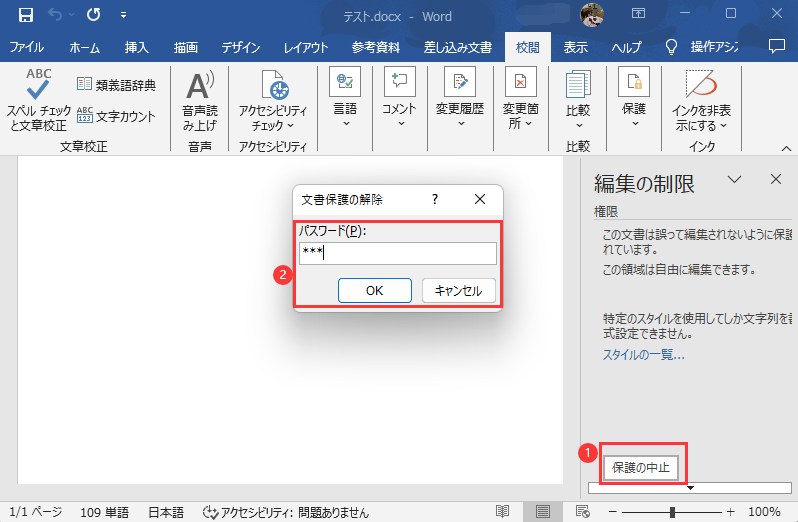Open the undo history dropdown arrow

click(x=72, y=15)
